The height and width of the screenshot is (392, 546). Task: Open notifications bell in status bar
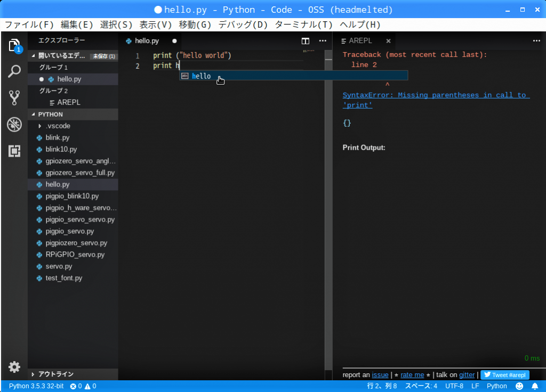(535, 386)
